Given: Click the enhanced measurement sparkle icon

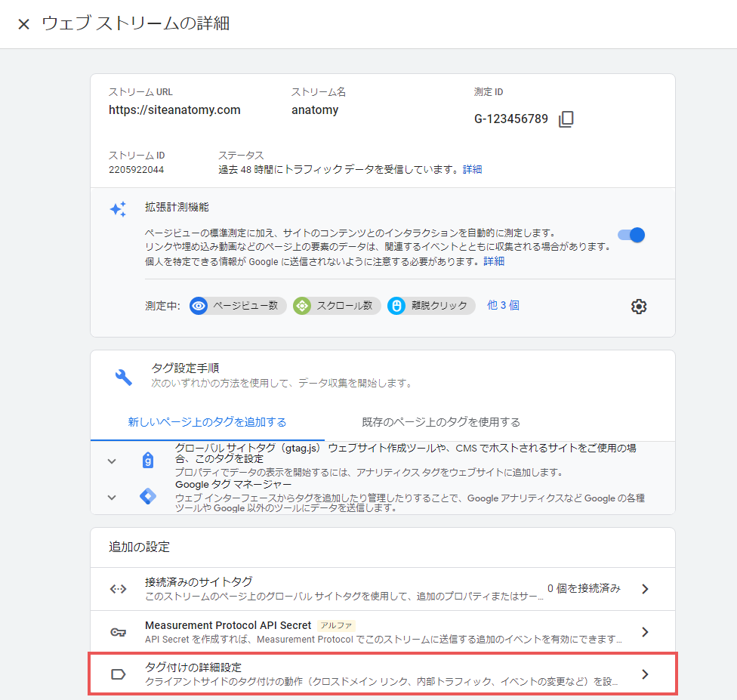Looking at the screenshot, I should (118, 209).
